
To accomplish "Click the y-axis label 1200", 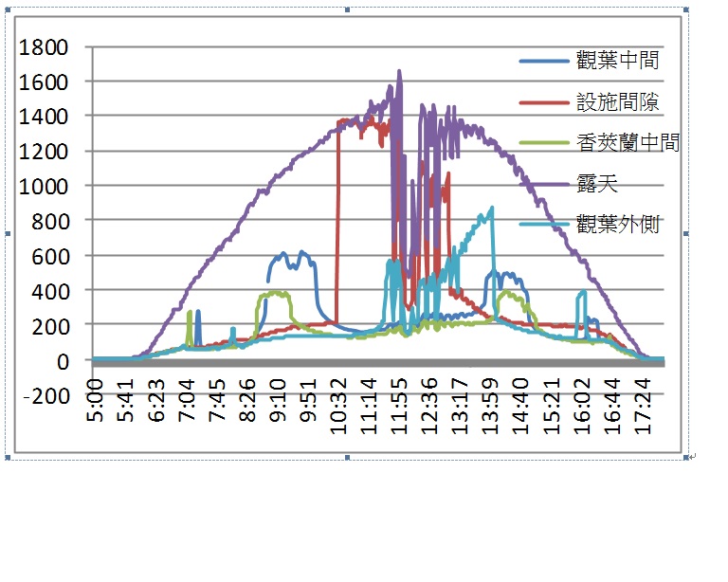I will tap(44, 152).
